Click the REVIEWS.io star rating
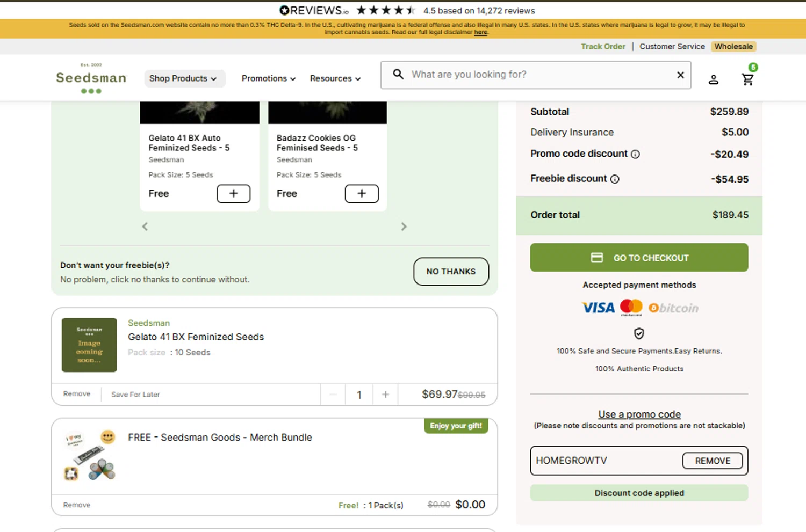Screen dimensions: 806x532 pos(386,10)
